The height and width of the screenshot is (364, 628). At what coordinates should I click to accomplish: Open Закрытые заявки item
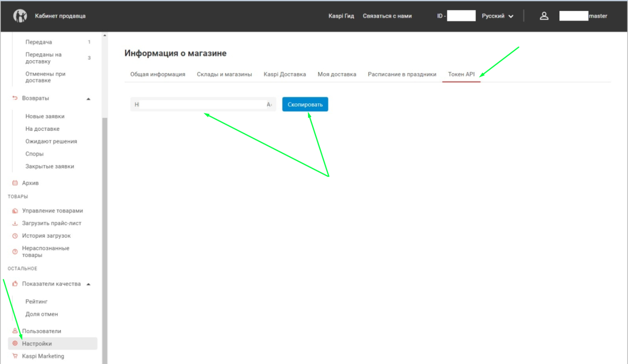pos(50,166)
